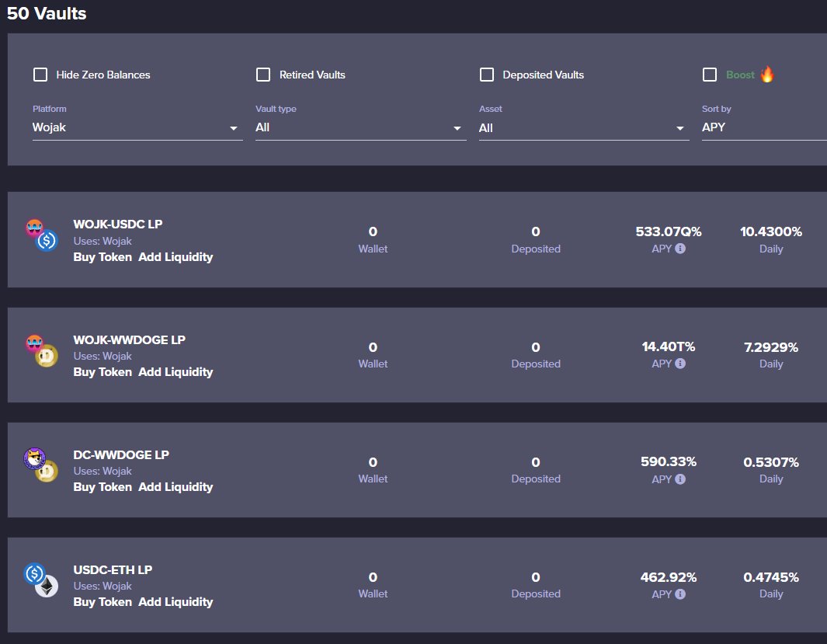Toggle the Boost filter on
827x644 pixels.
pyautogui.click(x=710, y=75)
